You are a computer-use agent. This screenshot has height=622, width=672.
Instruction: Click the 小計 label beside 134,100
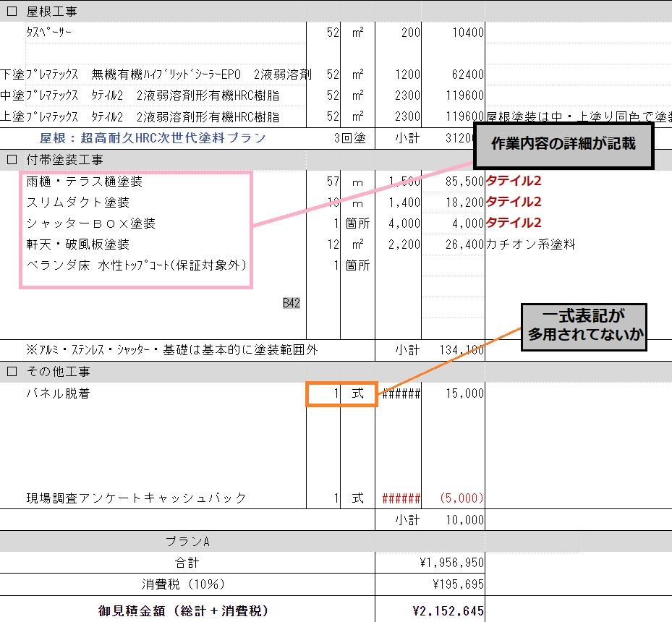[407, 349]
